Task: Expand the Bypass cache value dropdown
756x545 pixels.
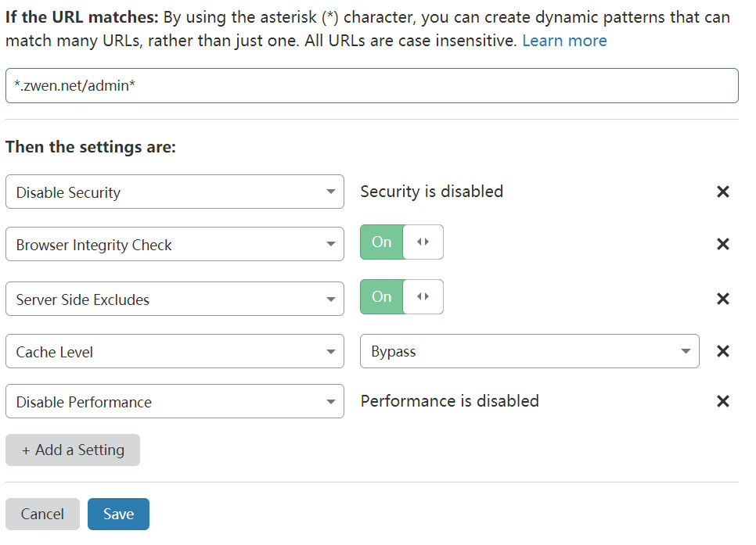Action: (x=529, y=351)
